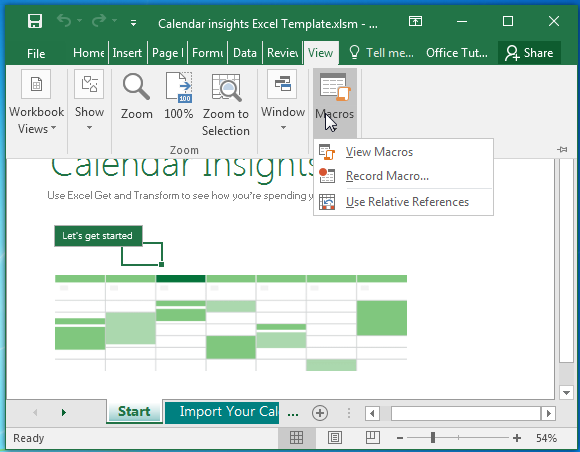Switch to the Page Layout tab
This screenshot has width=580, height=452.
coord(168,53)
